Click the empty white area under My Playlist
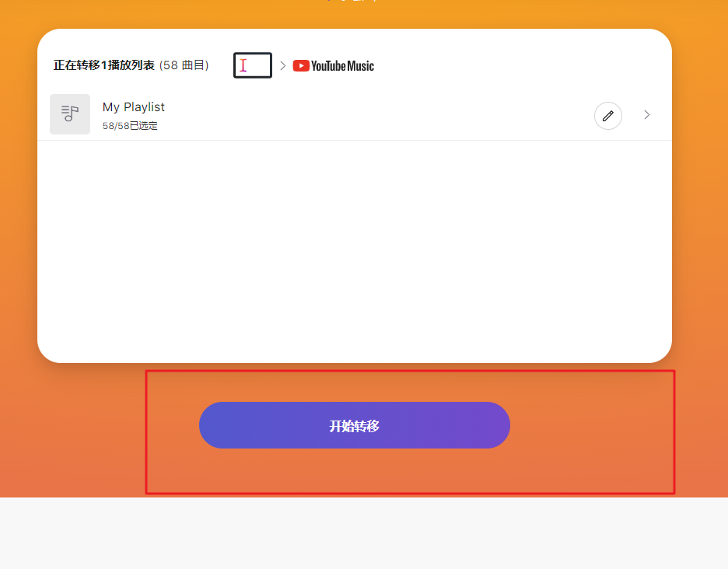The height and width of the screenshot is (569, 728). click(354, 249)
